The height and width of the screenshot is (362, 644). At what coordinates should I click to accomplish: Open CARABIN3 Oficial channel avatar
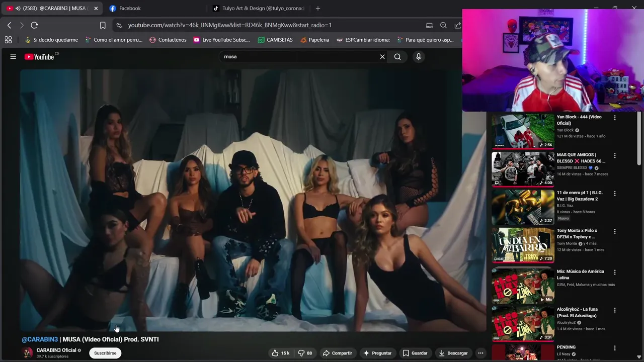(27, 353)
